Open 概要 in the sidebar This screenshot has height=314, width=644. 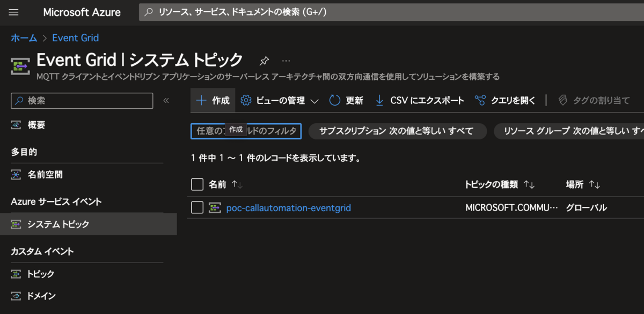36,125
